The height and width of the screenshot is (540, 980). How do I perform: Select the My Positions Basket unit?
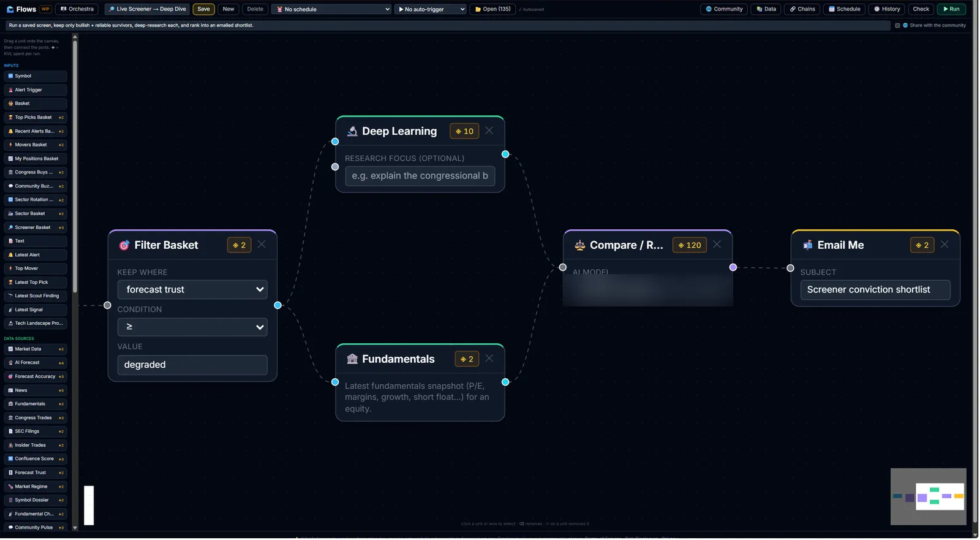click(36, 159)
